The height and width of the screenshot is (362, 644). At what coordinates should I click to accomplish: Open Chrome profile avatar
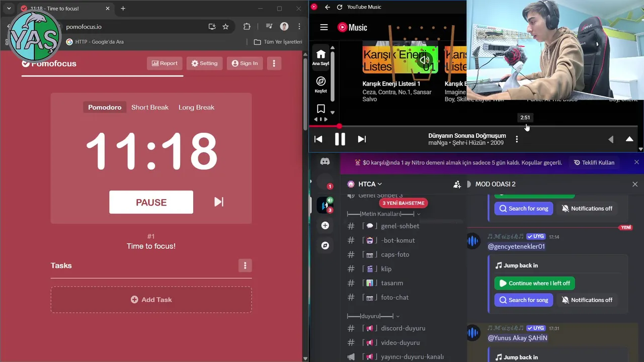point(284,27)
